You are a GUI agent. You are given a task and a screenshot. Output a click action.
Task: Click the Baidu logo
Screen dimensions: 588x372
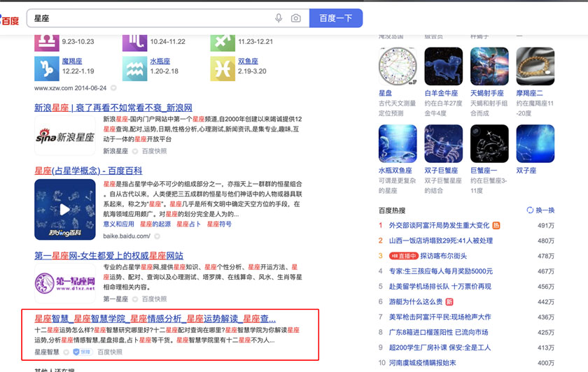coord(9,20)
